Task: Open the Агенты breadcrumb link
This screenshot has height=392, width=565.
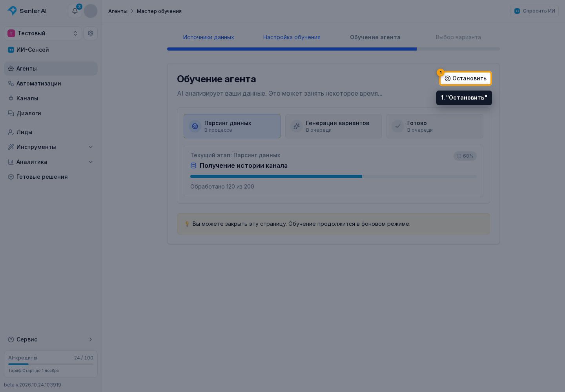Action: (x=118, y=11)
